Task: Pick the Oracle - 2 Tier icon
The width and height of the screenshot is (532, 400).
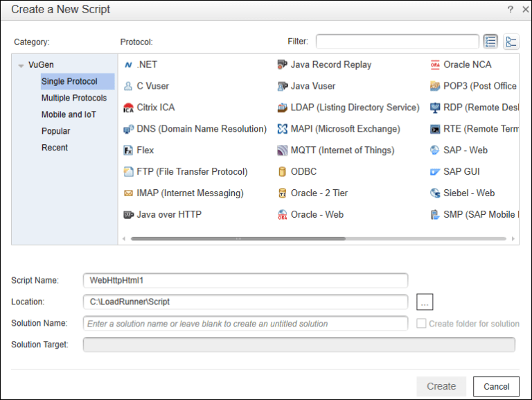Action: tap(283, 193)
